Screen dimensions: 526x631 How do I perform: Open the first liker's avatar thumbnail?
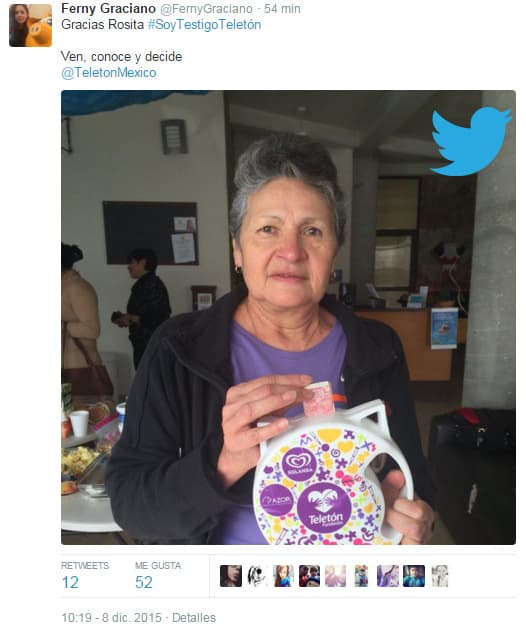click(x=231, y=576)
